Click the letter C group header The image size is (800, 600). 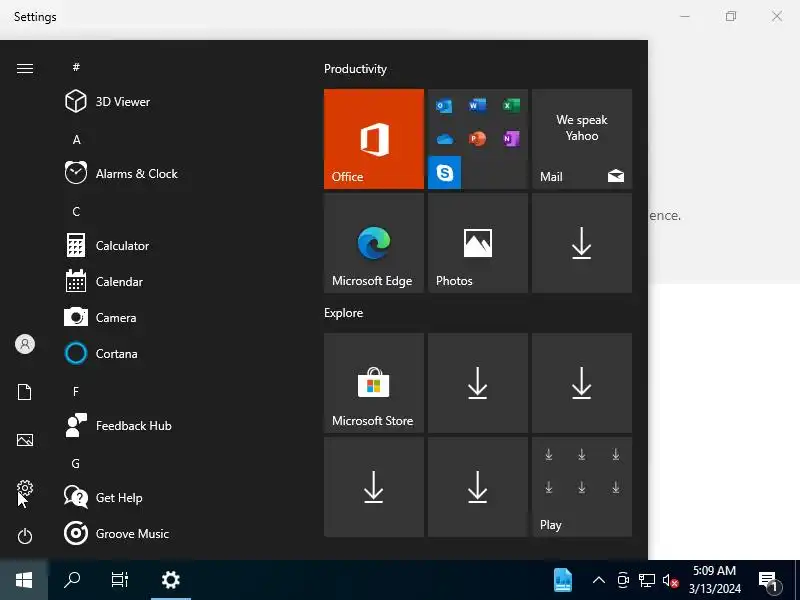pyautogui.click(x=76, y=211)
